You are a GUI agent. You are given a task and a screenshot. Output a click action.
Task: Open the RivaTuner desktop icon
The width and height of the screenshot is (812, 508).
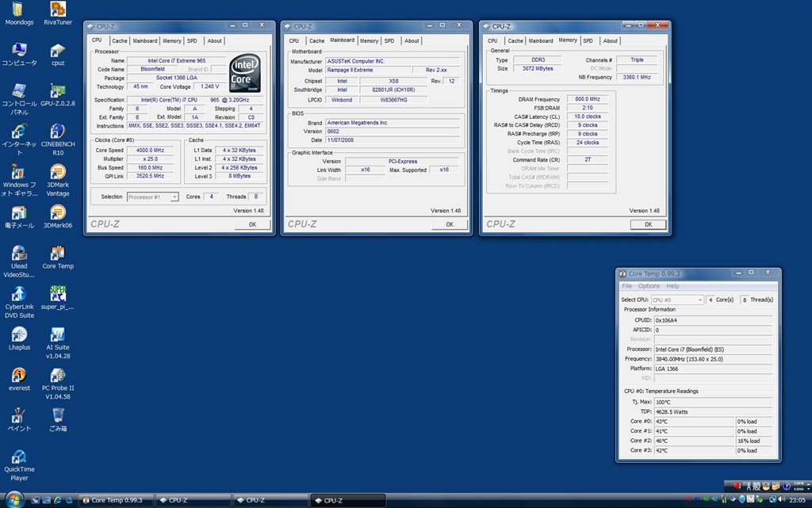(x=57, y=13)
